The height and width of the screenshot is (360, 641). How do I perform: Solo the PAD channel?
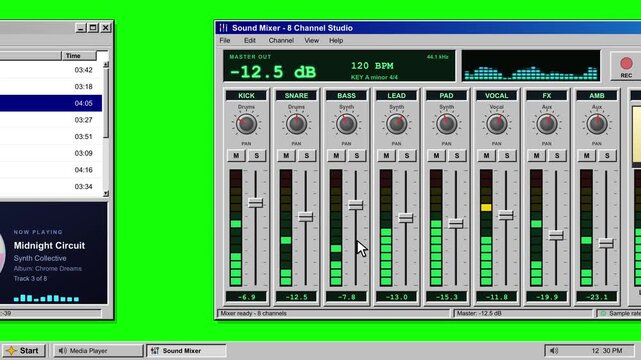(457, 156)
